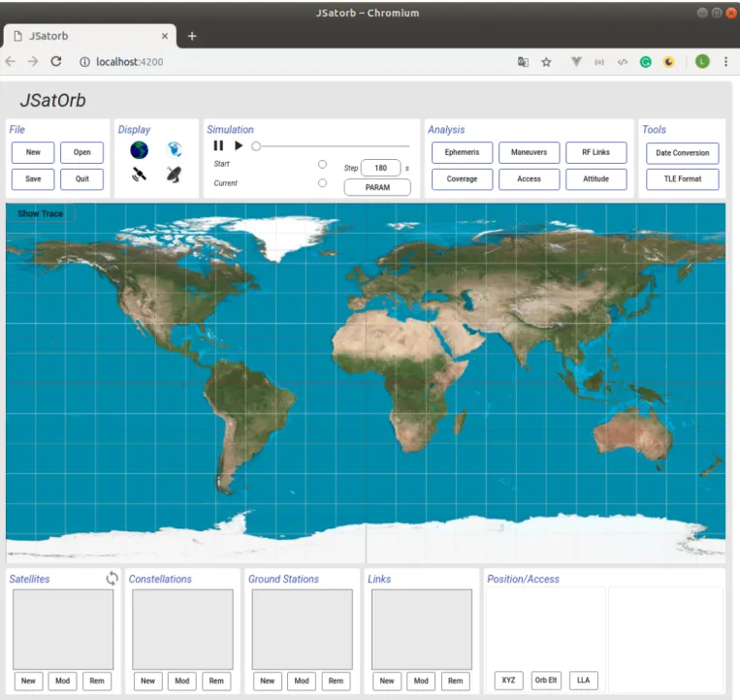Image resolution: width=740 pixels, height=700 pixels.
Task: Click the ground station dish icon
Action: pyautogui.click(x=175, y=175)
